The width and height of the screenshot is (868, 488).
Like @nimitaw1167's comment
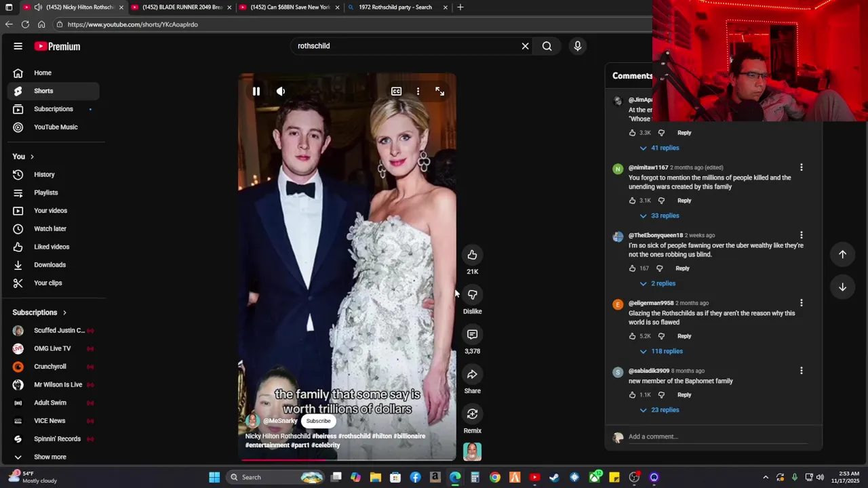(x=632, y=201)
